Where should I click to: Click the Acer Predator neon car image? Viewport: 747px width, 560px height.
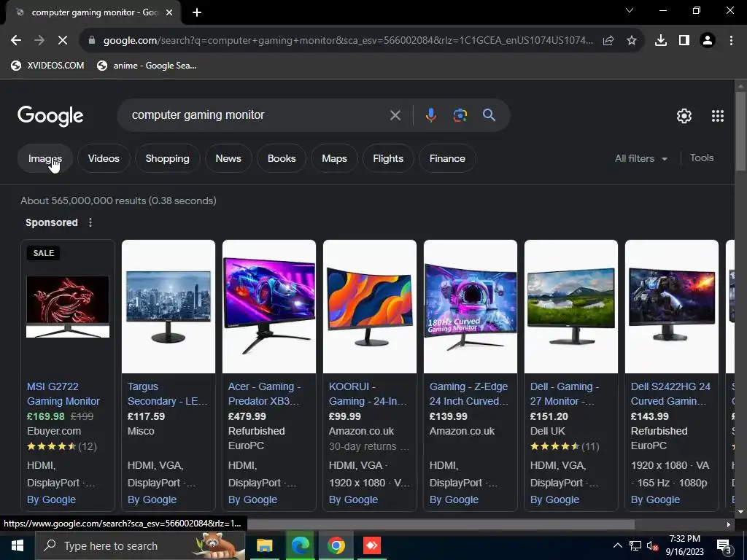point(269,307)
